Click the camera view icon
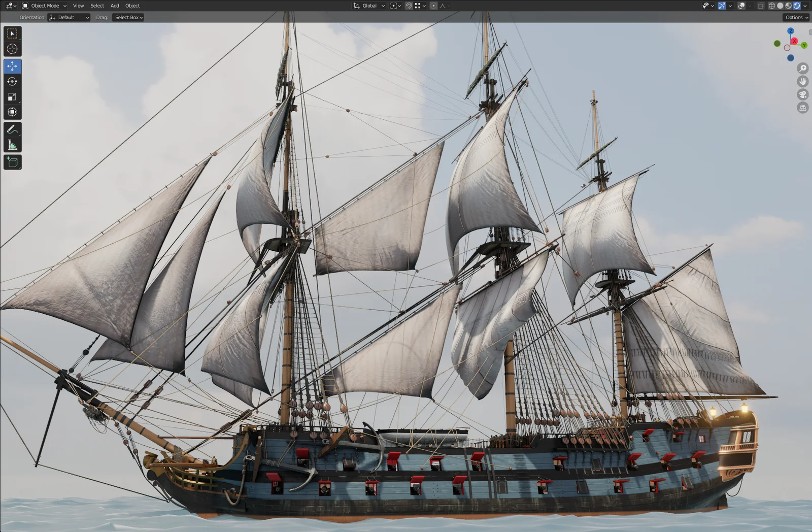This screenshot has height=532, width=812. tap(803, 94)
